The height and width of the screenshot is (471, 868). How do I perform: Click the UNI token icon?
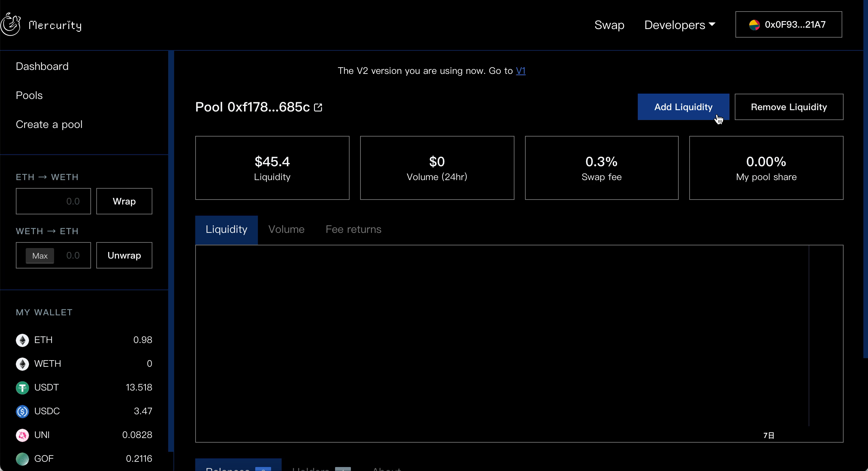[22, 435]
